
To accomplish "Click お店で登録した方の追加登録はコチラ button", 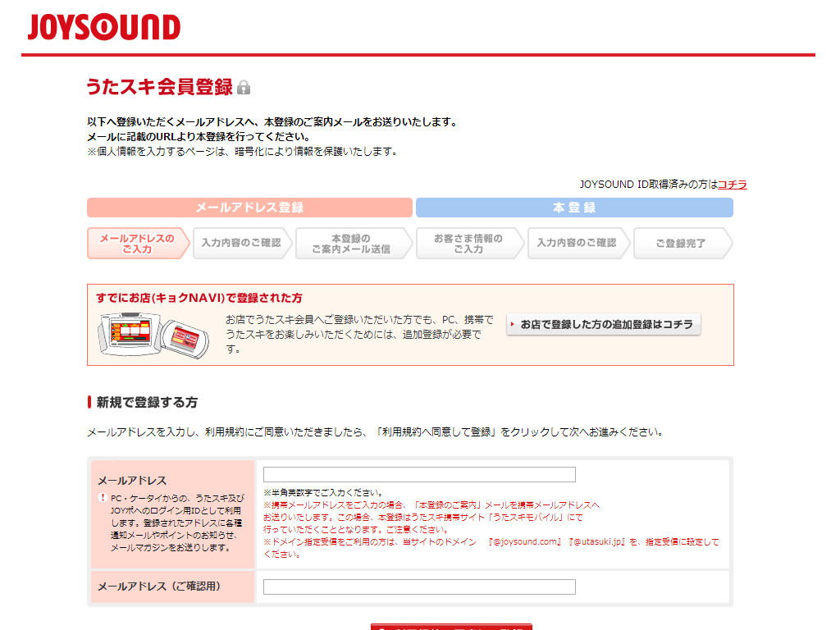I will [604, 325].
